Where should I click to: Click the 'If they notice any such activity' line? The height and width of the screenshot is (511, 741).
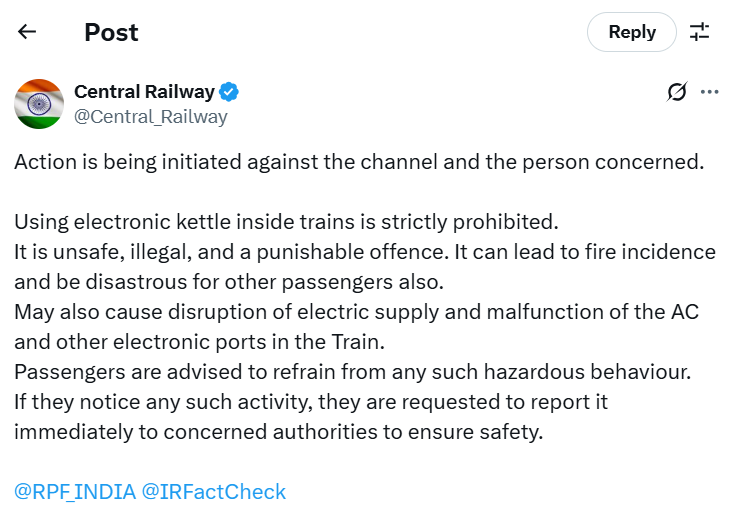click(x=311, y=401)
